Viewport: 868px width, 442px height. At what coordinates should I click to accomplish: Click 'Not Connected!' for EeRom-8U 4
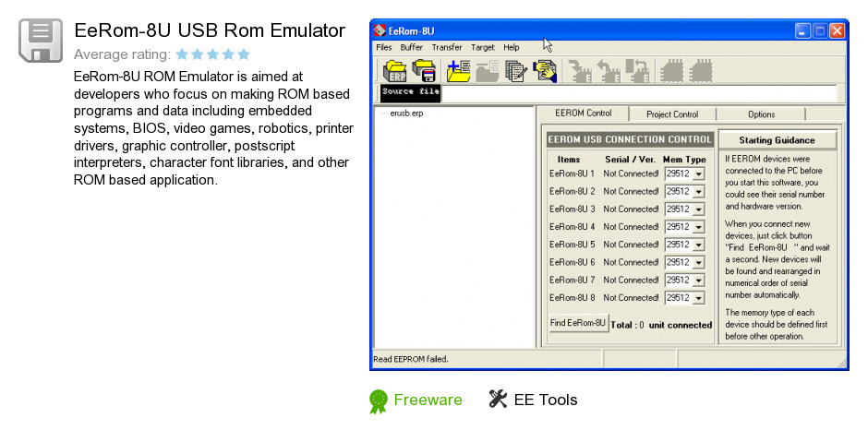[631, 227]
